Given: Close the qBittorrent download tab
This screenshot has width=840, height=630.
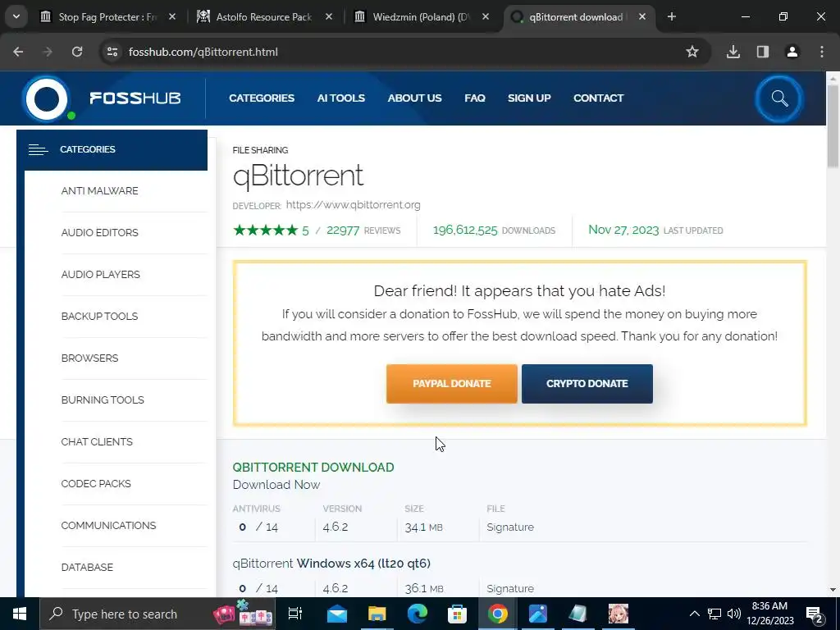Looking at the screenshot, I should click(642, 16).
